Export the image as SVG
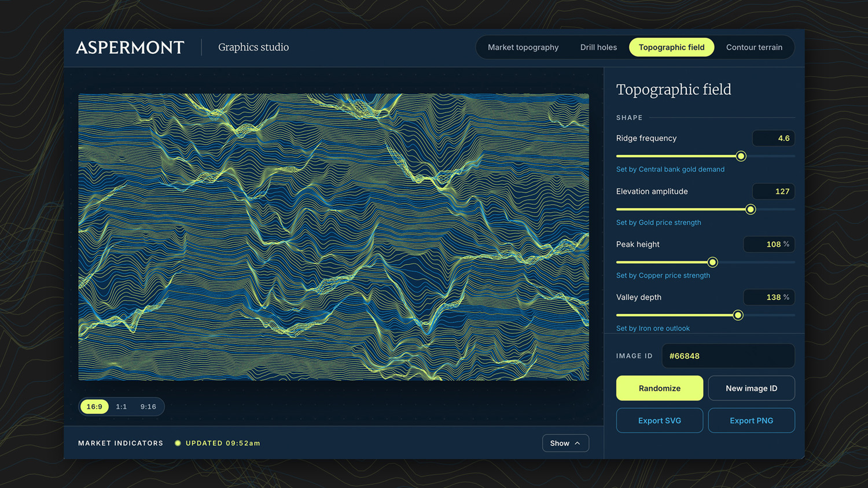 [660, 421]
